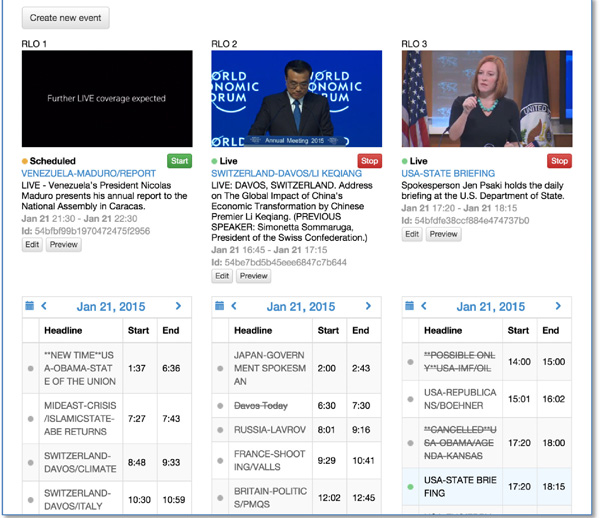Click status dot for USA-REPUBLICANS/BOEHNER row

click(x=410, y=399)
